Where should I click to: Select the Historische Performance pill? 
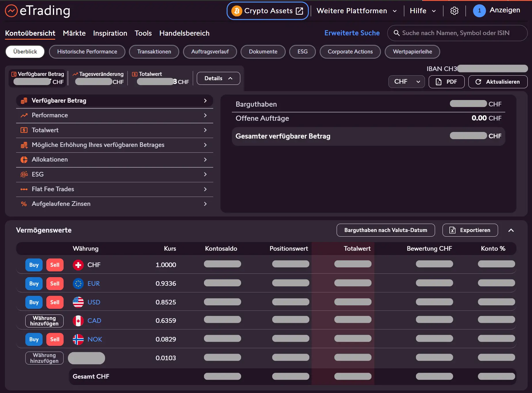pos(87,52)
